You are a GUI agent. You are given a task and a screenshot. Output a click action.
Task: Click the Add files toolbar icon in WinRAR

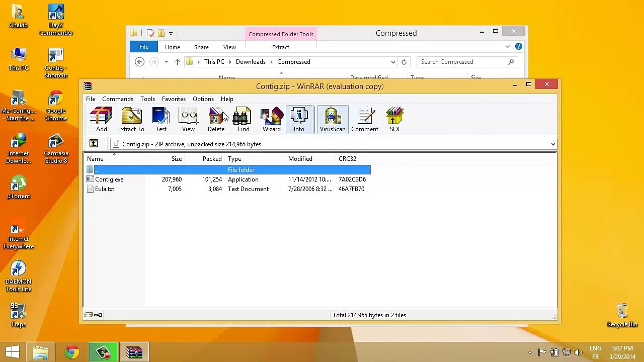pos(101,120)
